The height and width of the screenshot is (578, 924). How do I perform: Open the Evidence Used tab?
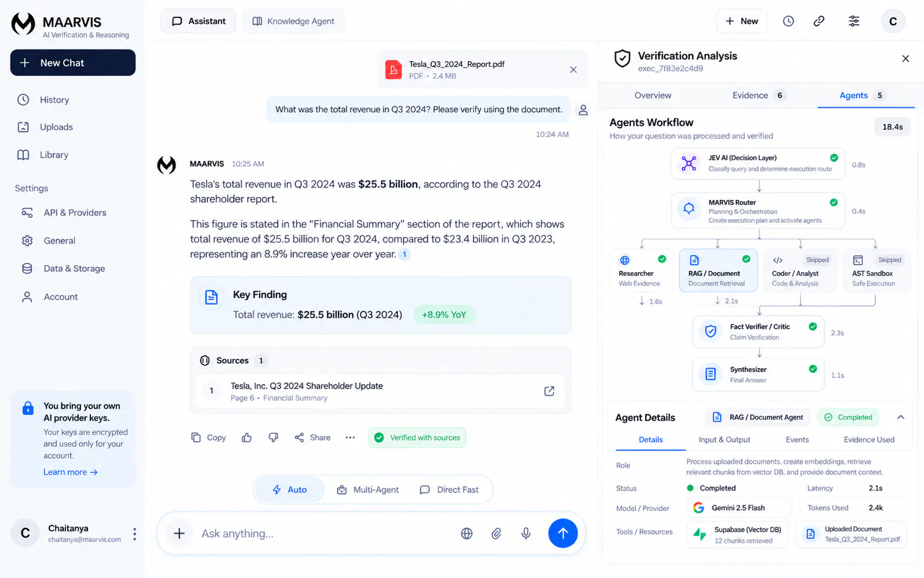(869, 439)
